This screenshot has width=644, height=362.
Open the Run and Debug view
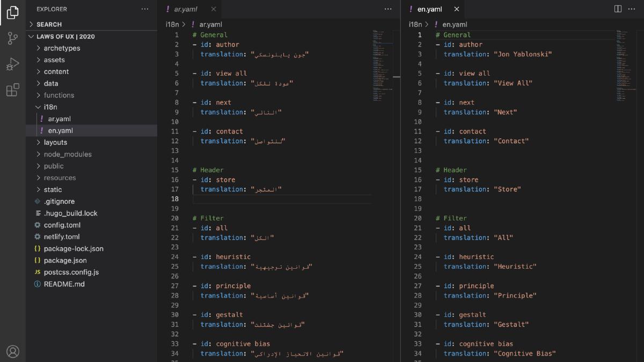tap(13, 64)
